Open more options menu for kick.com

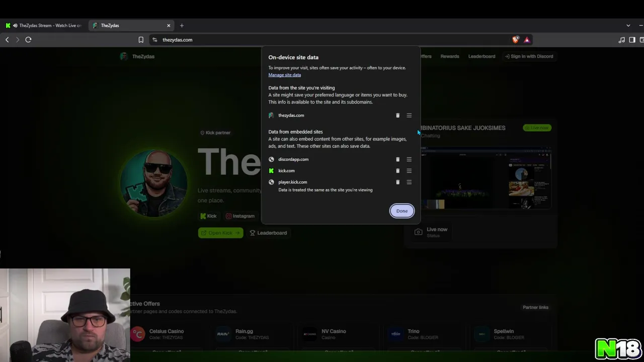pos(409,171)
